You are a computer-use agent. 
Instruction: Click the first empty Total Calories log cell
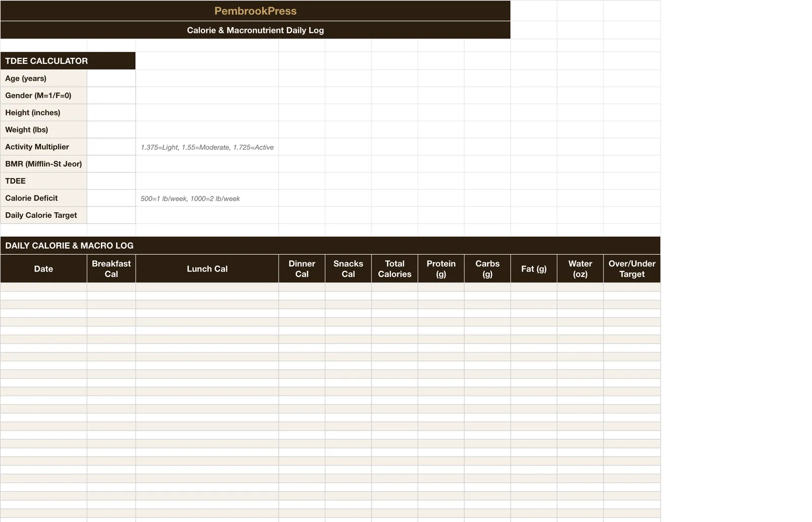click(395, 287)
